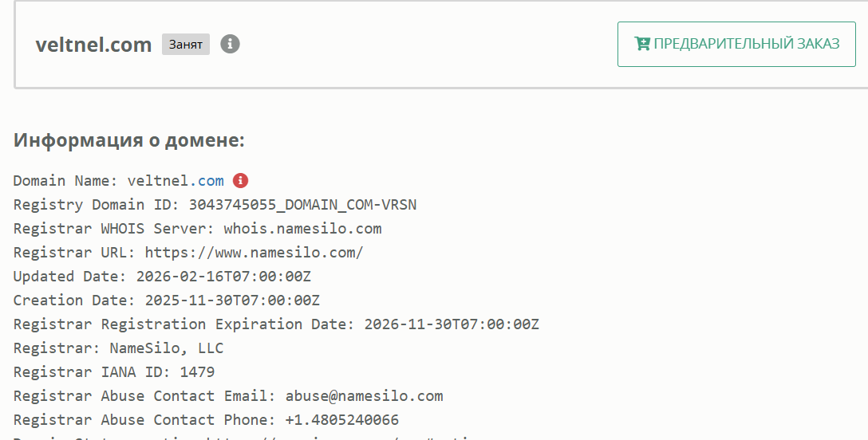Click the Registry Domain ID value 3043745055_DOMAIN_COM-VRSN
The width and height of the screenshot is (868, 440).
point(302,205)
